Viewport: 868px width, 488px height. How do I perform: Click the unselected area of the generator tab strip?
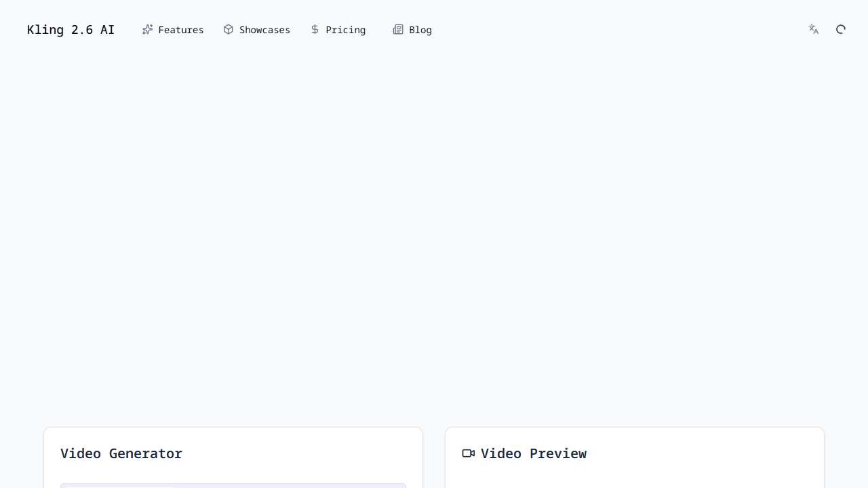point(292,486)
